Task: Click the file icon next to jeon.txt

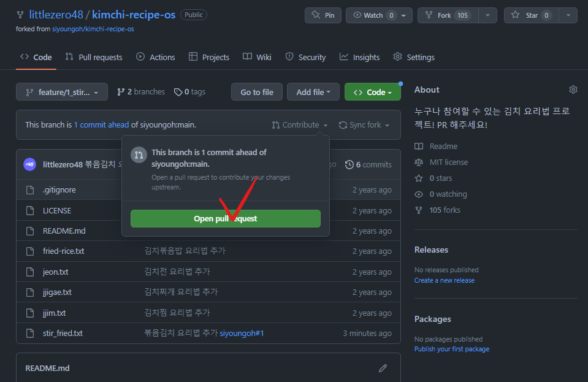Action: pyautogui.click(x=30, y=272)
